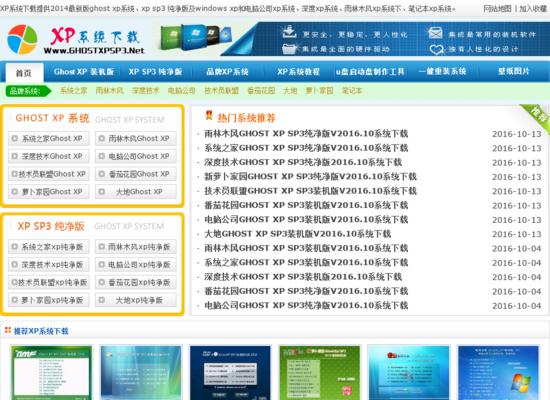Click the 系统之家xp纯净版 button

coord(49,247)
